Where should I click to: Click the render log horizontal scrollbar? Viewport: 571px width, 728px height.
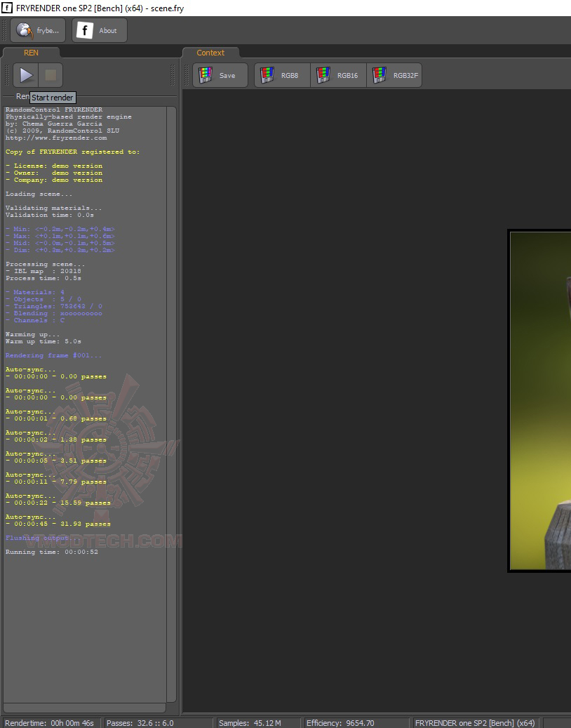(x=84, y=708)
